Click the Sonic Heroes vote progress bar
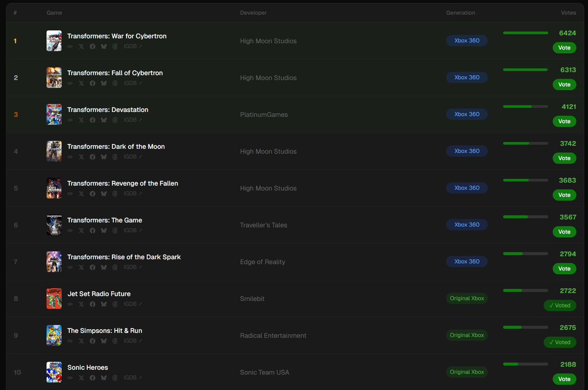Image resolution: width=588 pixels, height=390 pixels. click(525, 364)
